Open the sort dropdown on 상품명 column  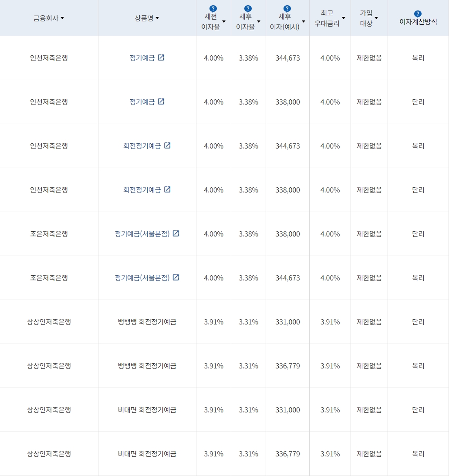157,18
